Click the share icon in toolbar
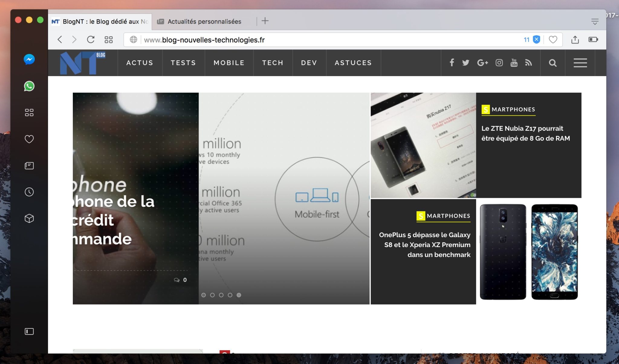Screen dimensions: 619x364 pyautogui.click(x=575, y=40)
